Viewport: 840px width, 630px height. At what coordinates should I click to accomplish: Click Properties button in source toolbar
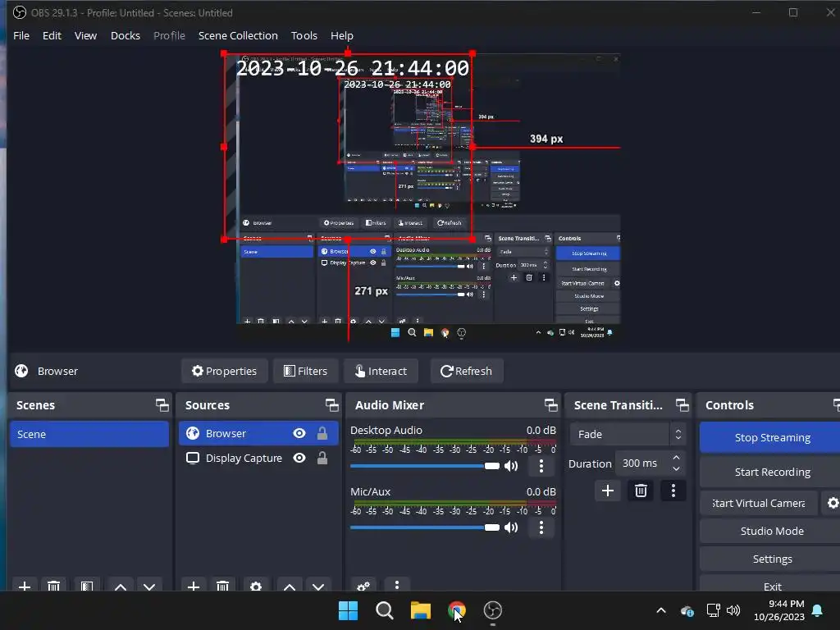point(225,371)
